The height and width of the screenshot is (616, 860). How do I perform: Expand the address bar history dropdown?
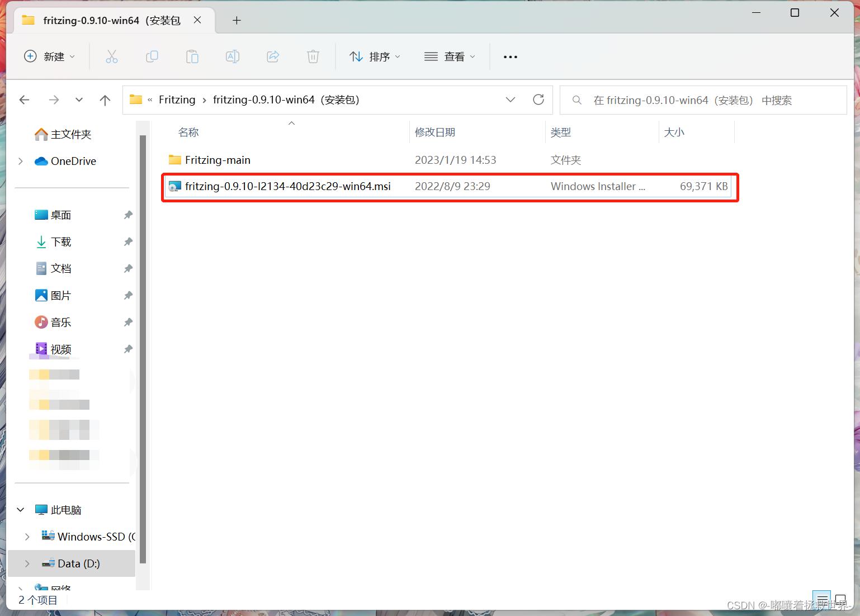click(x=510, y=99)
